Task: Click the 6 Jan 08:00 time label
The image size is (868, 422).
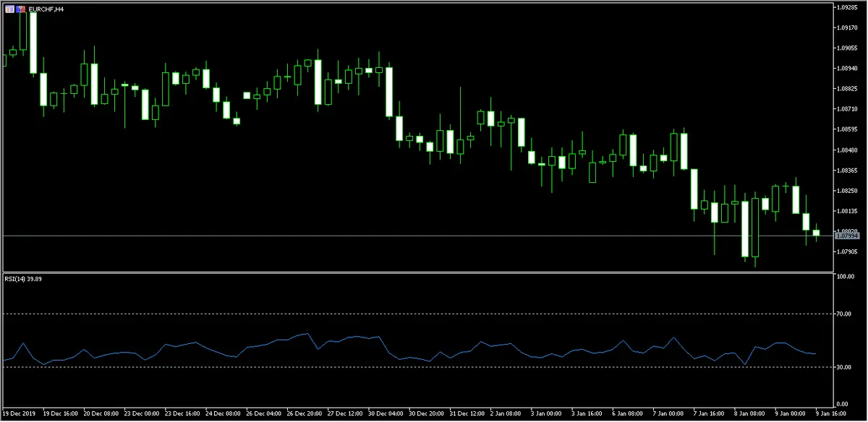Action: (x=628, y=414)
